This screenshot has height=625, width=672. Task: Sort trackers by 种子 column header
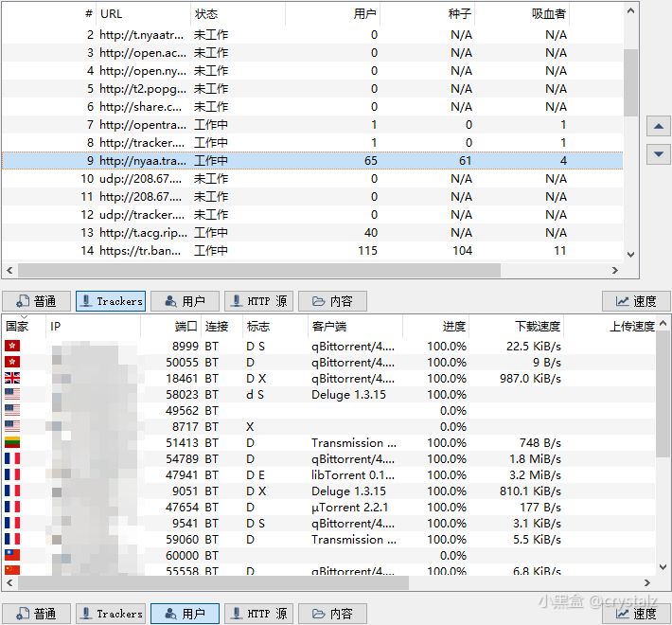point(428,13)
